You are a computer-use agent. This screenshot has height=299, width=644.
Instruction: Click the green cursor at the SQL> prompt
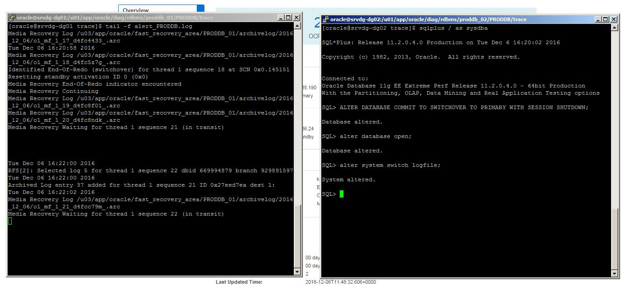342,194
